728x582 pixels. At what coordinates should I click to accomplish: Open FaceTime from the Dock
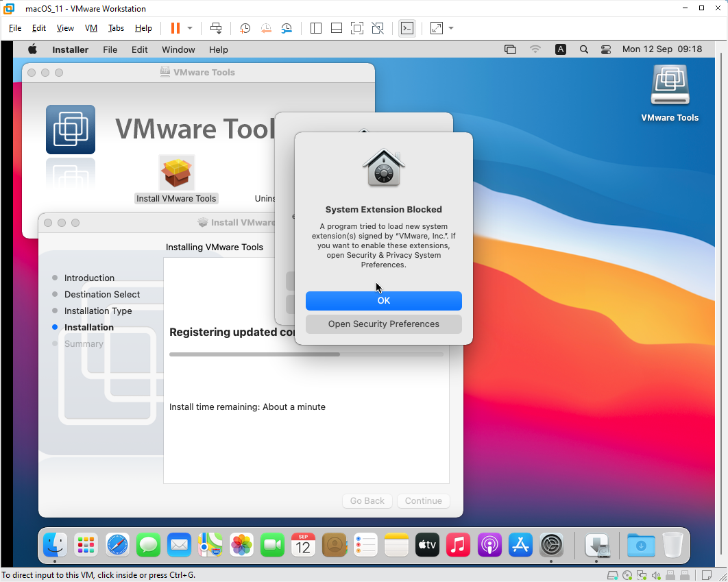click(272, 545)
